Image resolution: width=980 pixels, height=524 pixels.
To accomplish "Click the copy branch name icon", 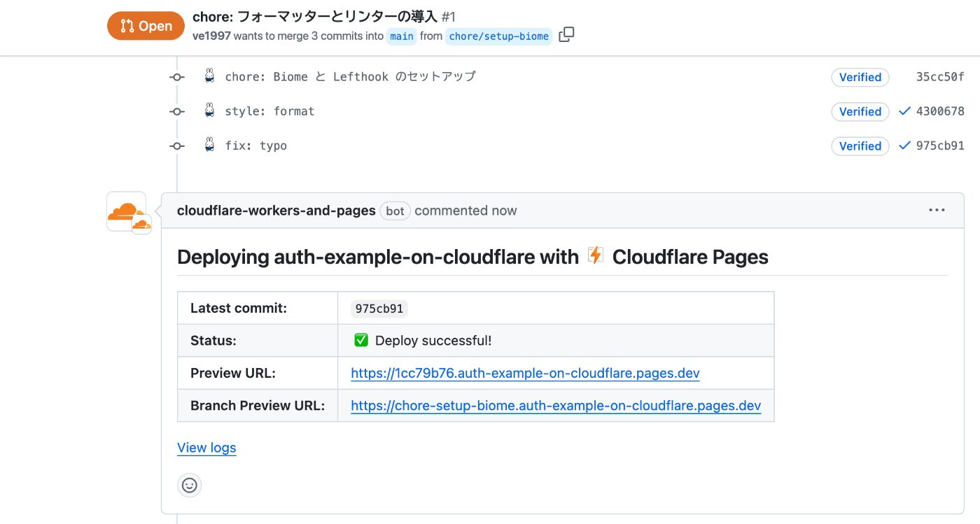I will 567,35.
